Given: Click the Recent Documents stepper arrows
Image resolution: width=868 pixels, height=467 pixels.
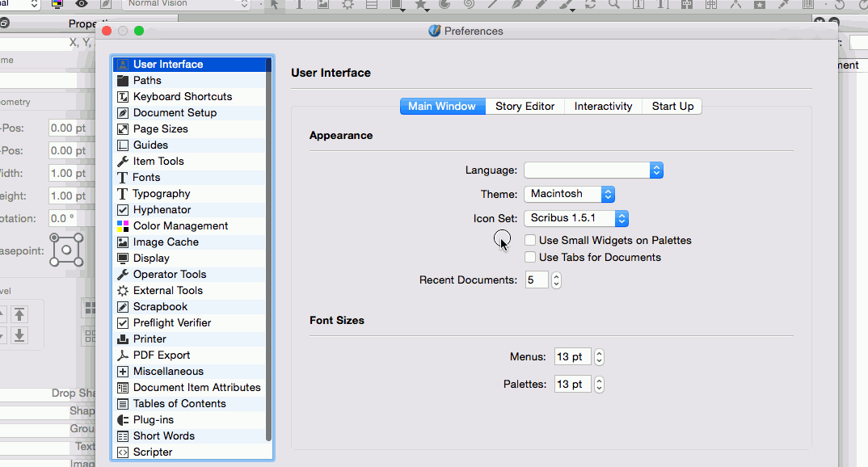Looking at the screenshot, I should [556, 280].
